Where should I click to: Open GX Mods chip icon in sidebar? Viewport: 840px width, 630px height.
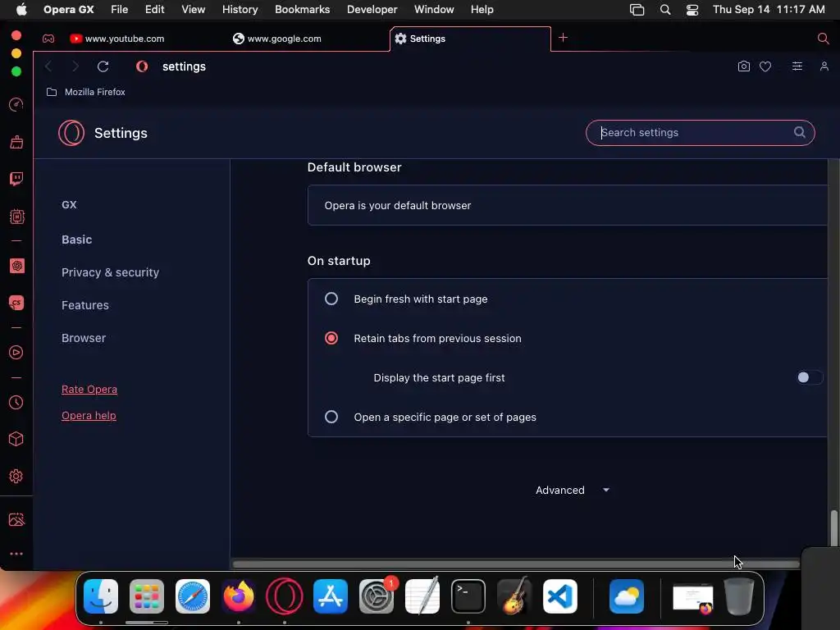pyautogui.click(x=16, y=217)
